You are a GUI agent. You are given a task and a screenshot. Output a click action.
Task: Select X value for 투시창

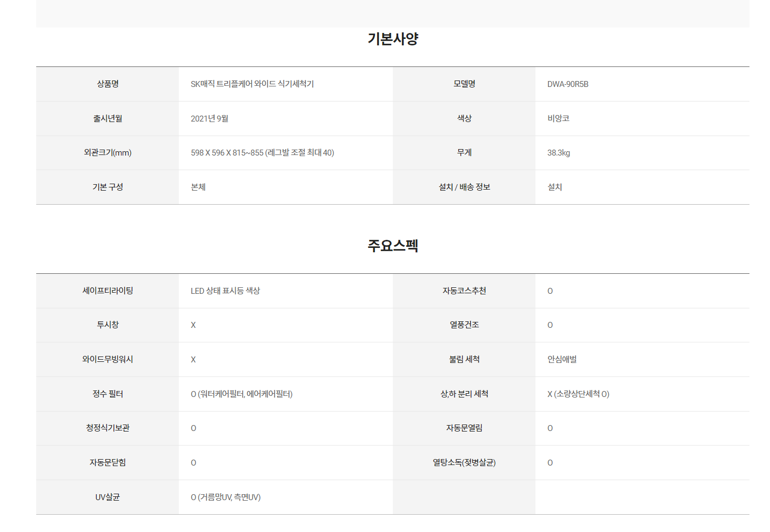coord(193,325)
